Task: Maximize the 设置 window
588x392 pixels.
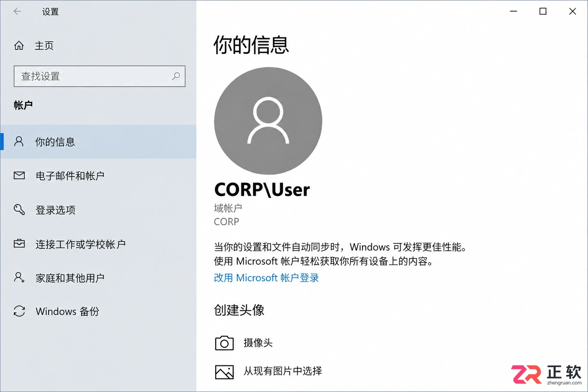Action: (543, 11)
